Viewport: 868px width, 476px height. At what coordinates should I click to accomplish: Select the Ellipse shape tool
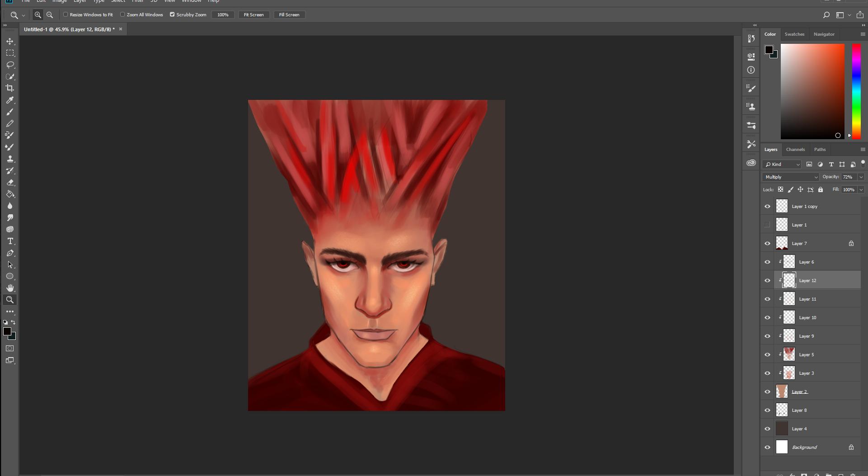coord(10,276)
